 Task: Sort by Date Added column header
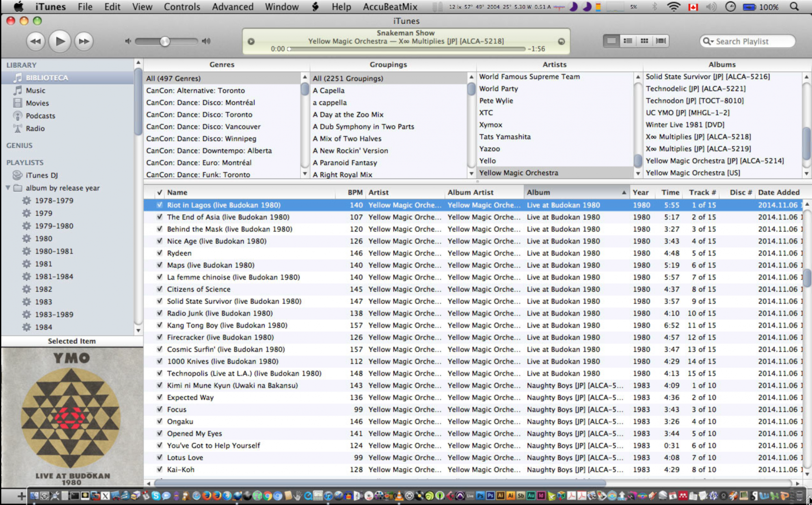[779, 193]
